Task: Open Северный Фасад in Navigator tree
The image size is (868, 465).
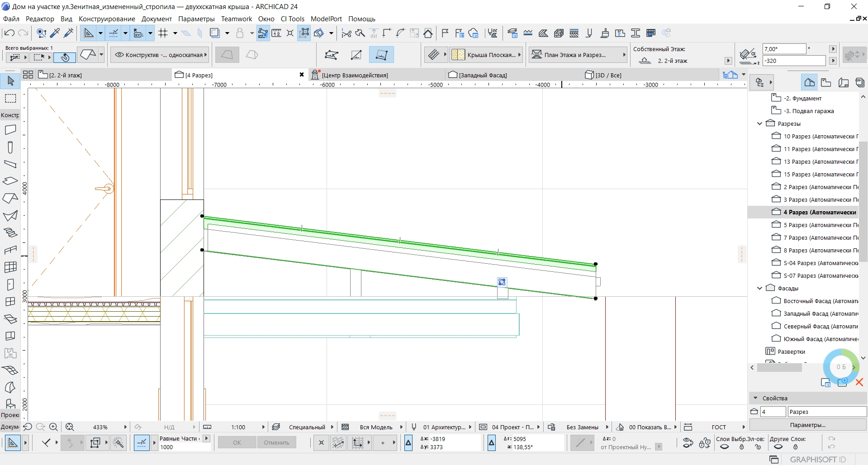Action: point(815,326)
